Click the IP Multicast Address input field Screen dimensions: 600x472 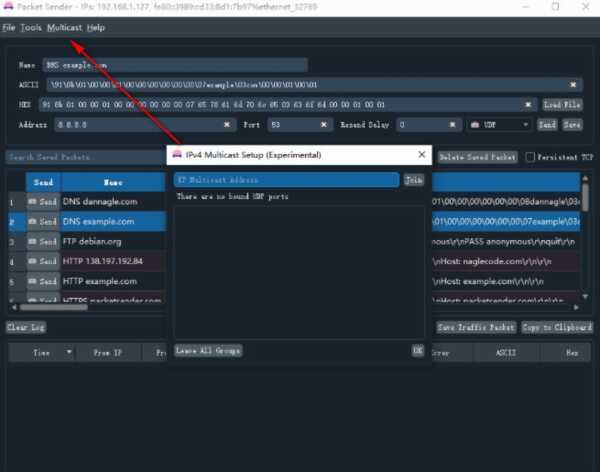[x=286, y=180]
